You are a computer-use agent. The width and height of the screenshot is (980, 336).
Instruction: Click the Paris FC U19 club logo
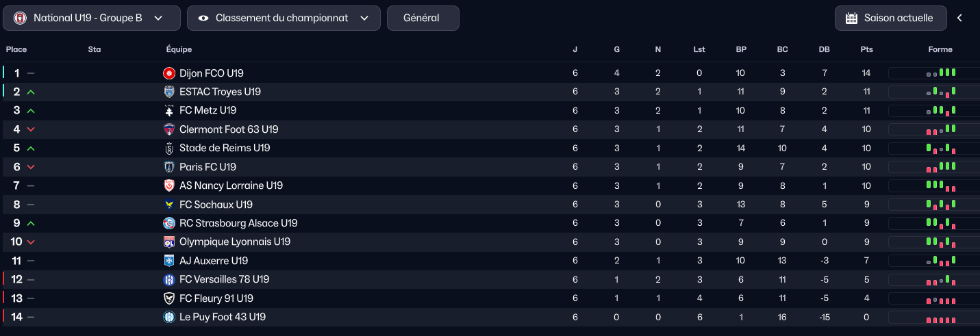[169, 167]
